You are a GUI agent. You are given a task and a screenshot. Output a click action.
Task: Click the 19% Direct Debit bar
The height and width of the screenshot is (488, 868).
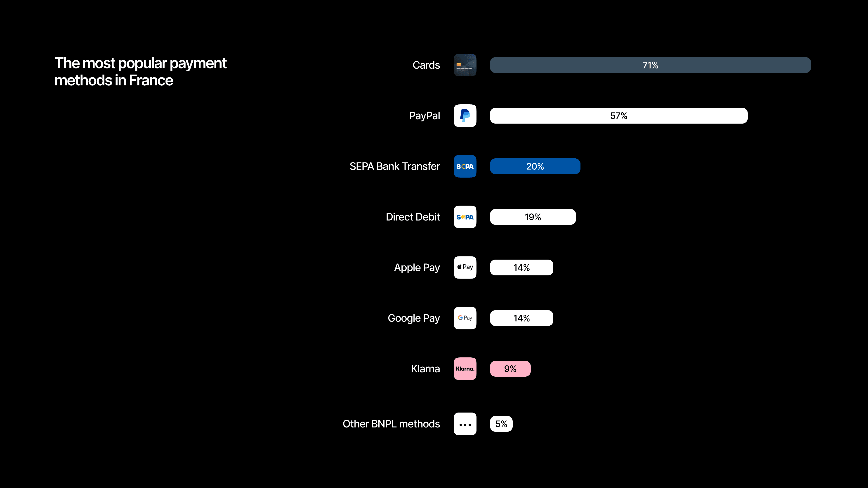click(533, 217)
